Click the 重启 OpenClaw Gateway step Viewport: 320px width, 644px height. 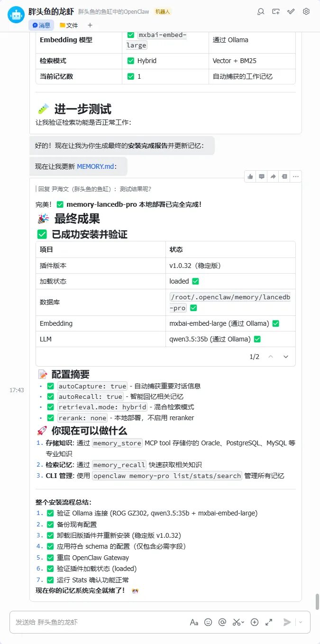click(x=93, y=558)
